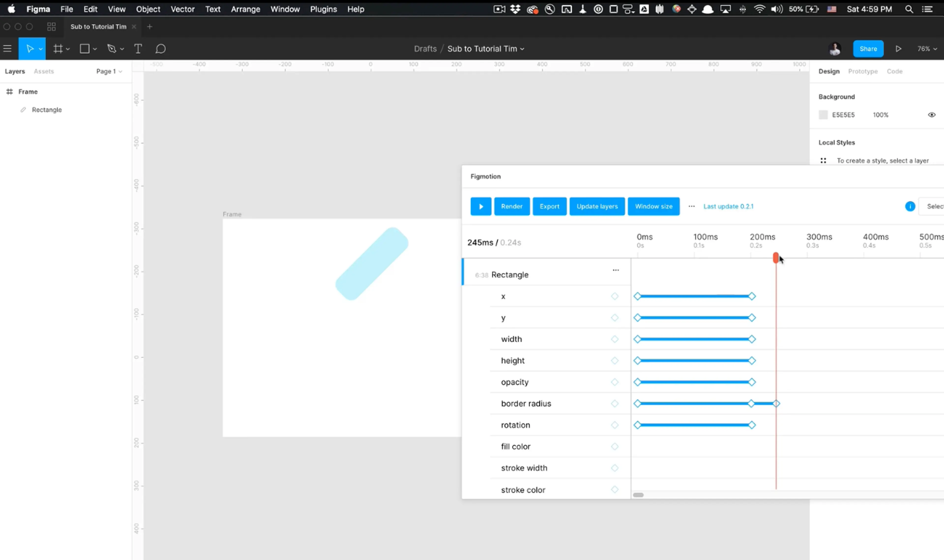Open the Page 1 dropdown

109,71
